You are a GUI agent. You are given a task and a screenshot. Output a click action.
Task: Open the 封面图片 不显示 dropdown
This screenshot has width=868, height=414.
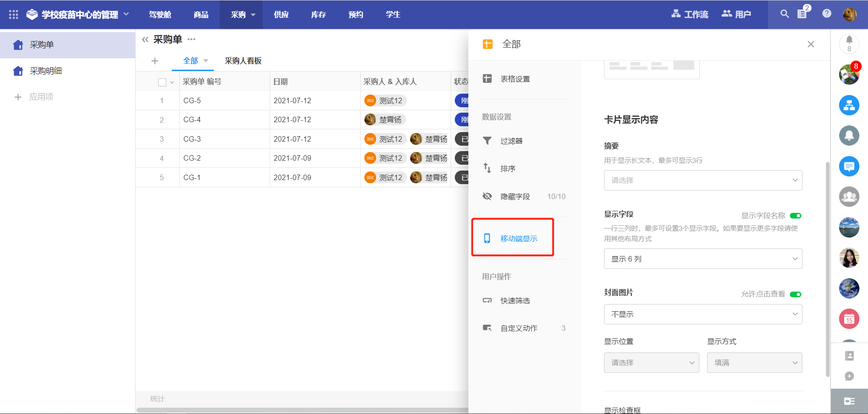point(703,314)
